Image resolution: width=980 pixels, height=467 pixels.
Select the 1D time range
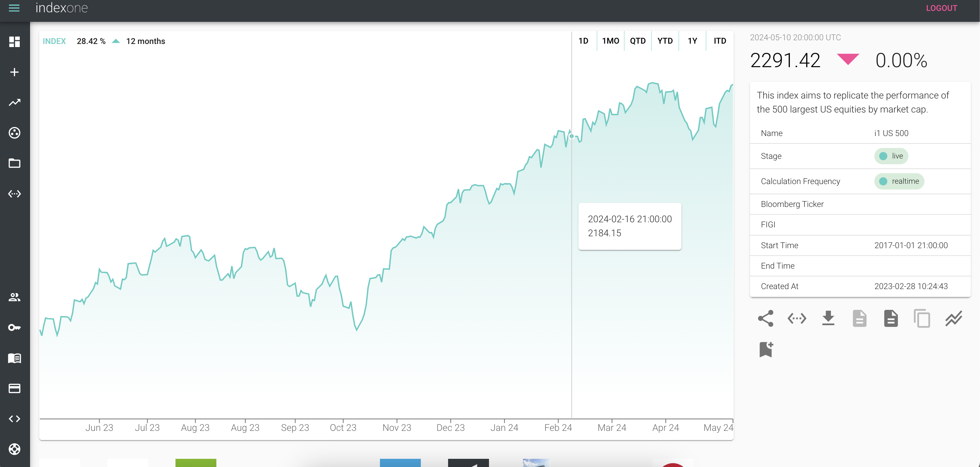583,41
